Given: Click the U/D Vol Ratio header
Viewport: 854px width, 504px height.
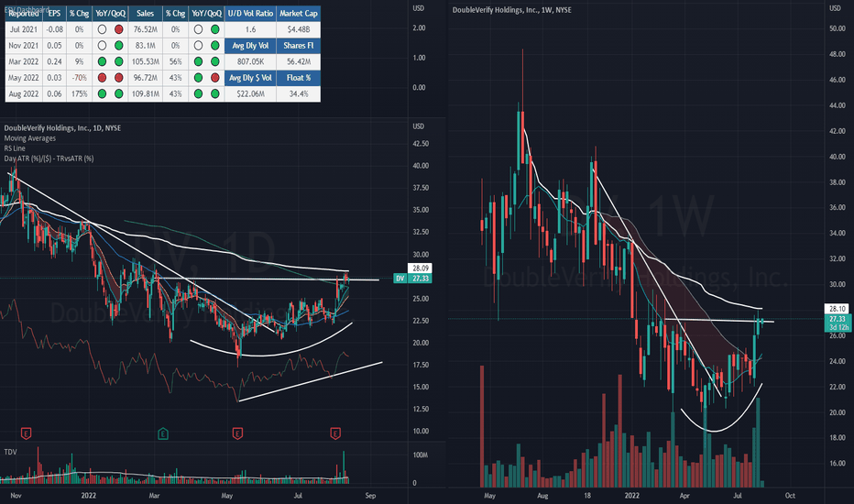Looking at the screenshot, I should [250, 13].
